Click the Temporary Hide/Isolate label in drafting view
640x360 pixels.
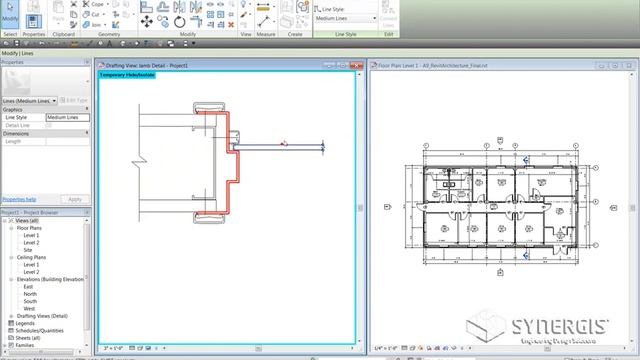(x=127, y=75)
